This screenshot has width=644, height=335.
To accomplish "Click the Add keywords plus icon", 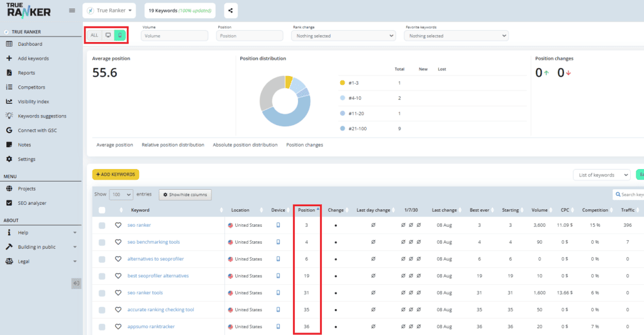I will click(9, 58).
